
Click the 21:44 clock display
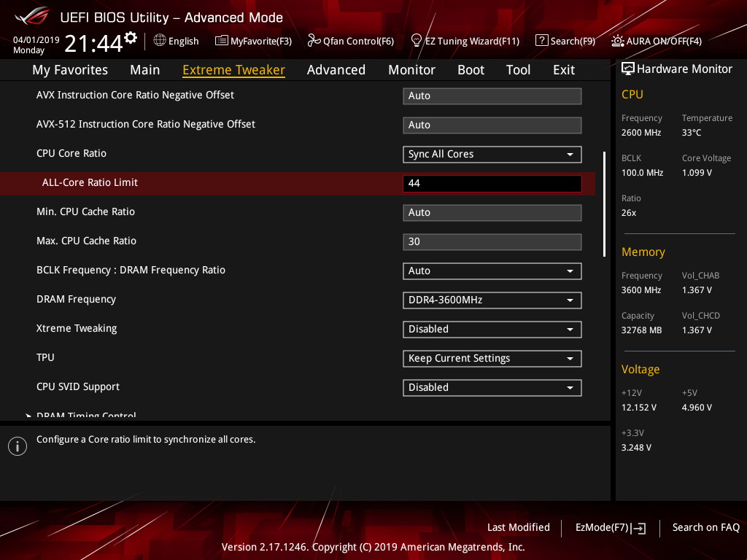click(x=93, y=43)
